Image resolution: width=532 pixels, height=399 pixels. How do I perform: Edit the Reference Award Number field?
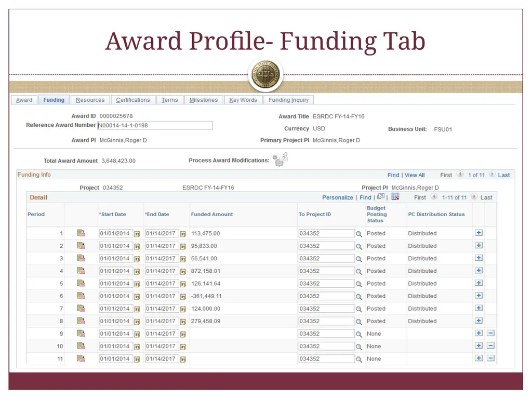click(x=155, y=126)
